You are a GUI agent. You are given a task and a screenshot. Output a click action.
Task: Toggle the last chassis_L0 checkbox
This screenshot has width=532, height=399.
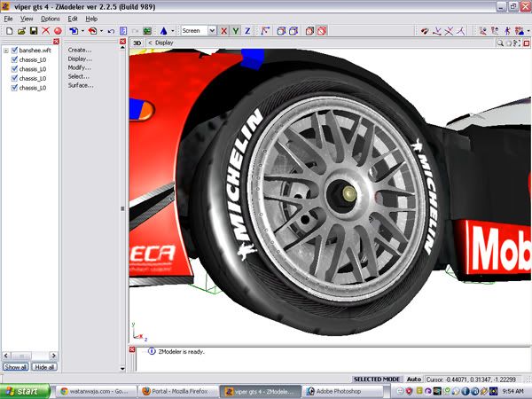[15, 88]
